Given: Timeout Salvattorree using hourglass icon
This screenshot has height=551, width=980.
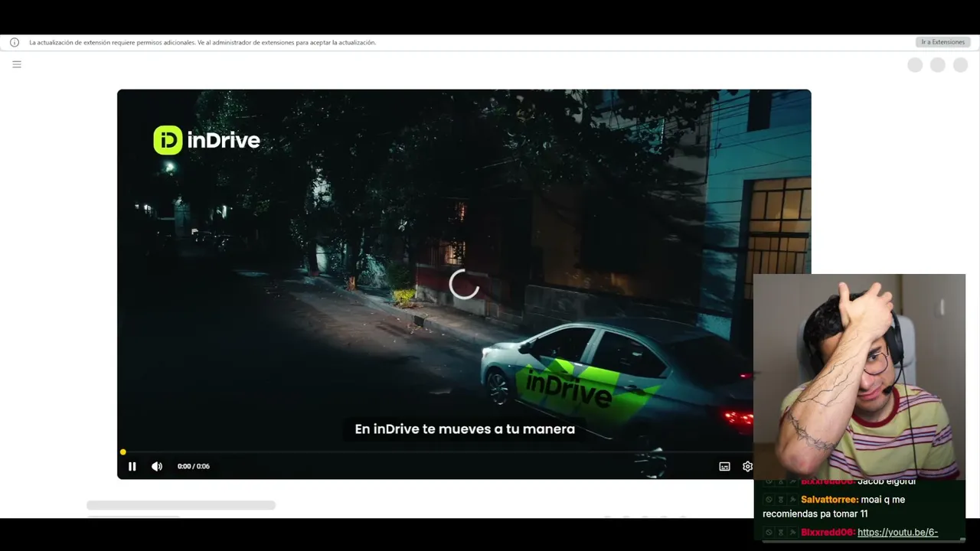Looking at the screenshot, I should (x=781, y=500).
